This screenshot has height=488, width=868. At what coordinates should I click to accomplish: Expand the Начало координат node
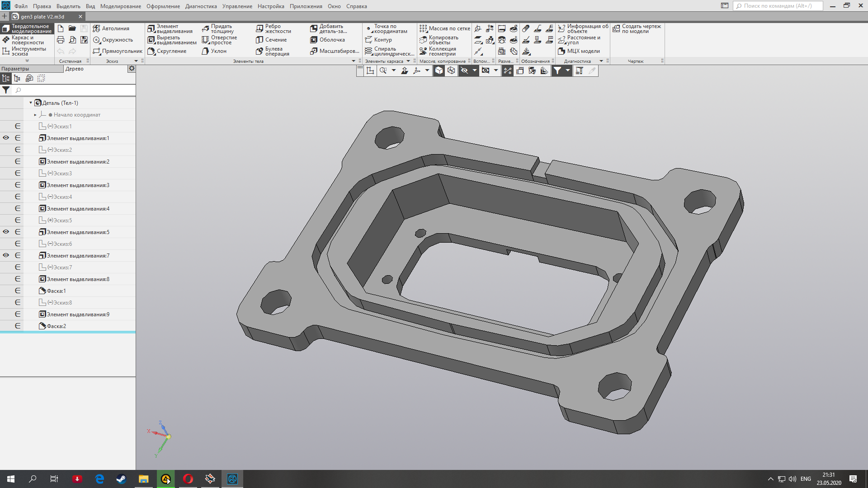pos(35,115)
